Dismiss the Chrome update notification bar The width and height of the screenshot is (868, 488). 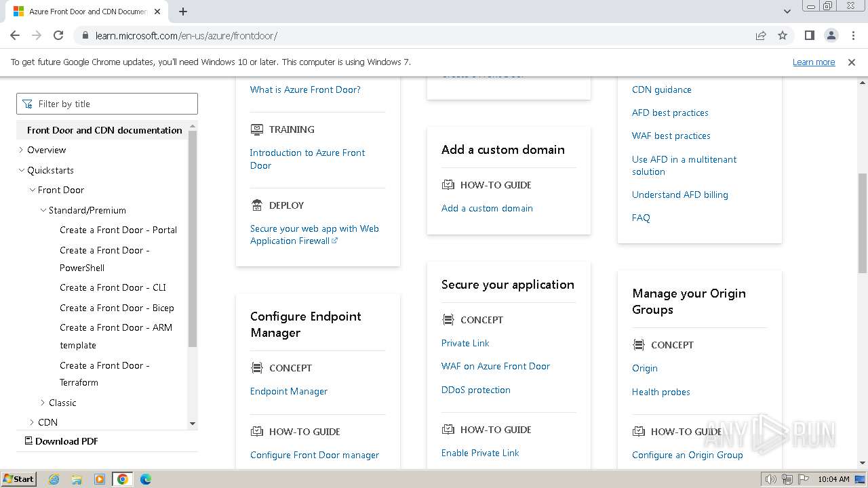tap(852, 62)
